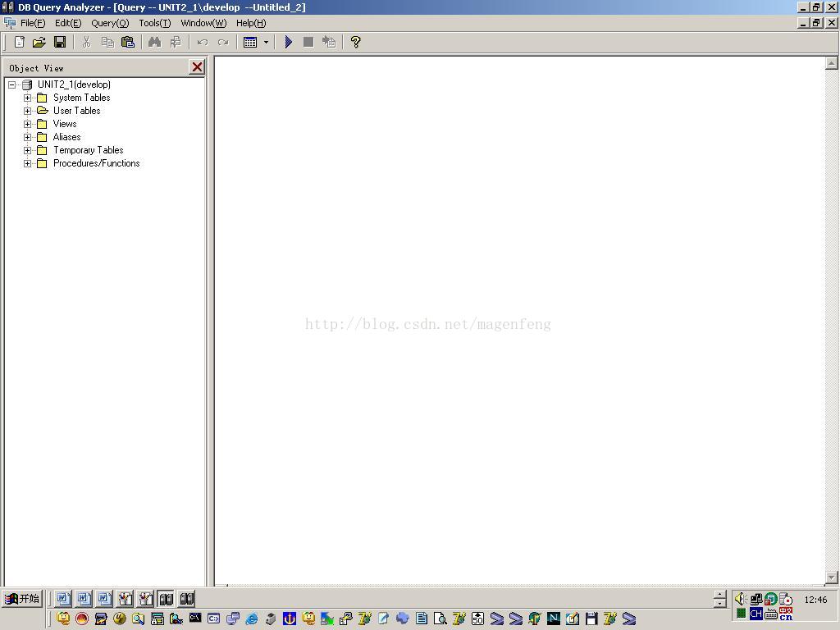Expand the Views folder
The image size is (840, 630).
(27, 125)
